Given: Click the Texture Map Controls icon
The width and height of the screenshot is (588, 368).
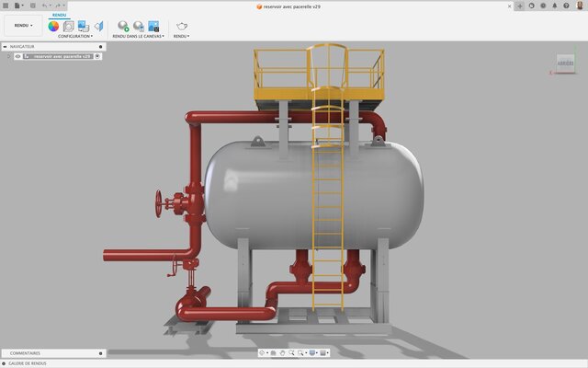Looking at the screenshot, I should point(97,26).
